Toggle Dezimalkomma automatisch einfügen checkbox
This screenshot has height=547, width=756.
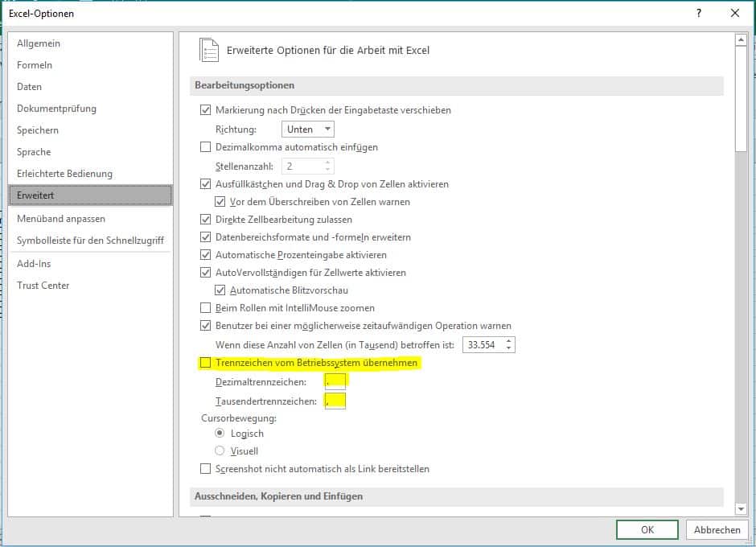[205, 147]
